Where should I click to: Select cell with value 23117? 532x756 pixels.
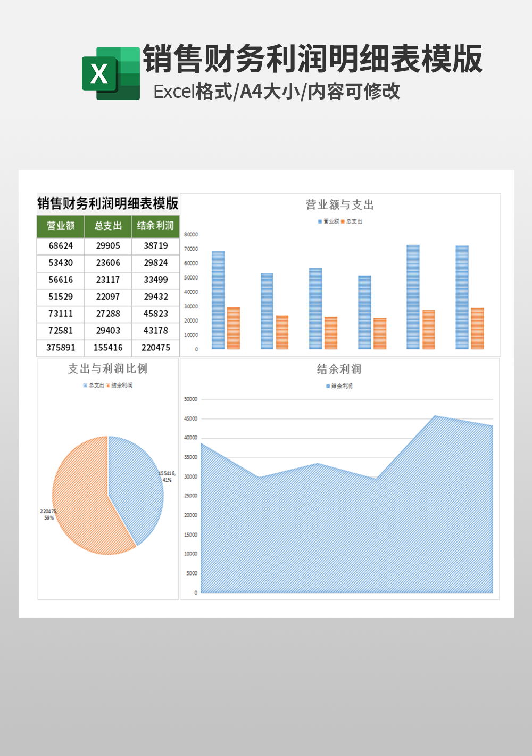point(108,280)
